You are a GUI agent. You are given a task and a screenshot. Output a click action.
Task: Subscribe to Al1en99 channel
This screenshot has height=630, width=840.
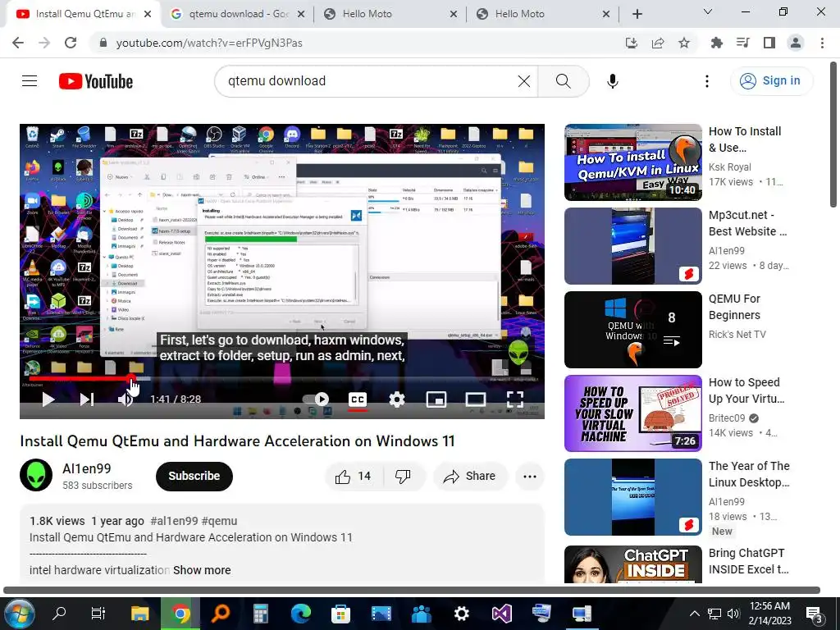pyautogui.click(x=194, y=477)
